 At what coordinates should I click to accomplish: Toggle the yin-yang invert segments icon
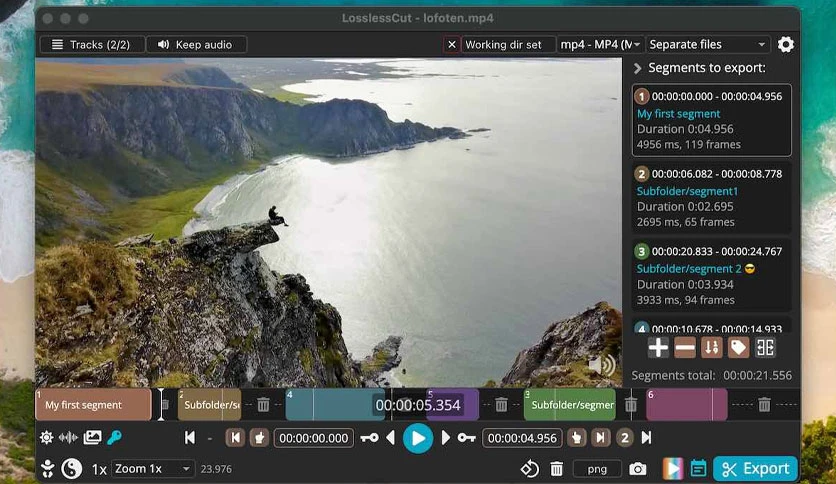71,469
